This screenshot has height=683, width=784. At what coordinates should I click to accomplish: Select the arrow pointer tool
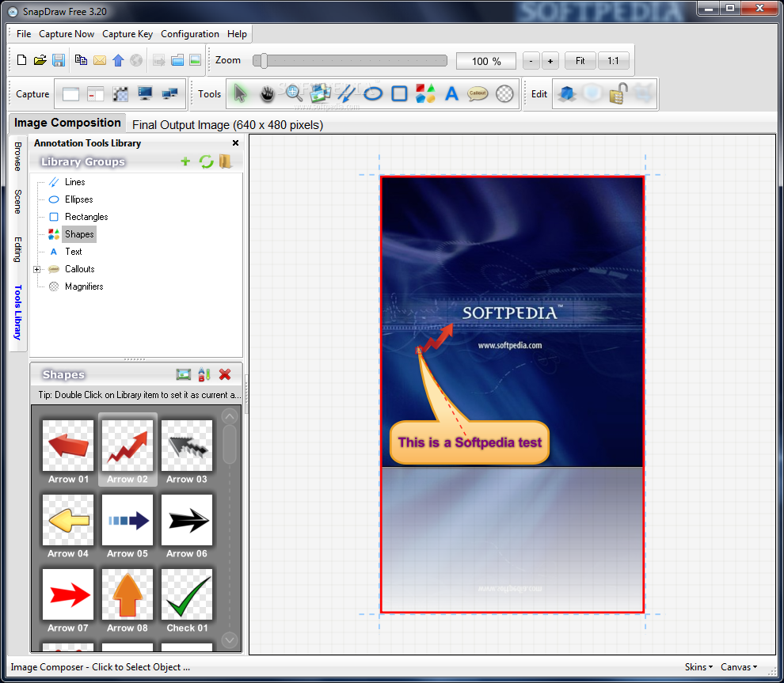click(x=240, y=93)
